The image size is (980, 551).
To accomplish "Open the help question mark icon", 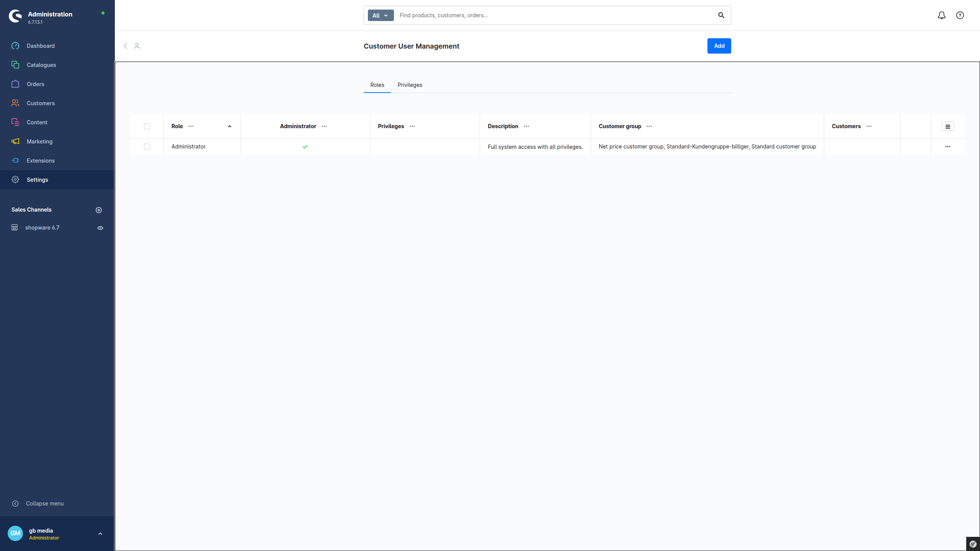I will tap(960, 15).
